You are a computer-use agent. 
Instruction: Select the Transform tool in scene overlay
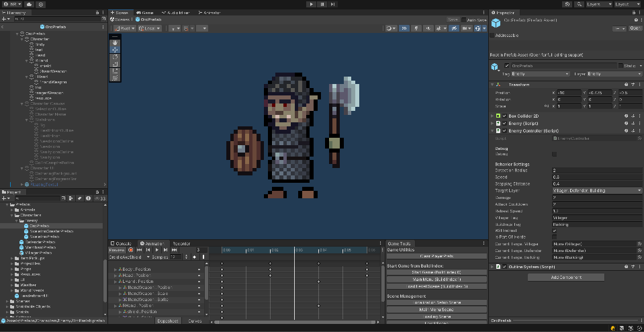pyautogui.click(x=115, y=78)
